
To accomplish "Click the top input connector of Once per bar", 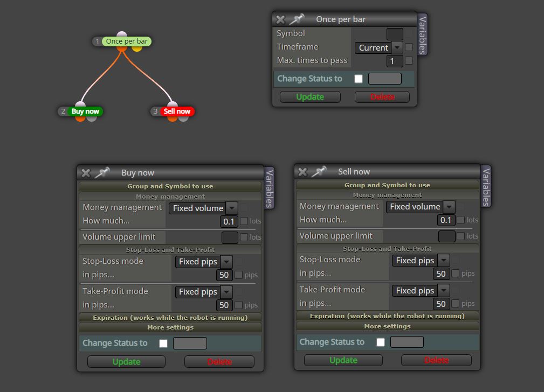I will [x=122, y=34].
